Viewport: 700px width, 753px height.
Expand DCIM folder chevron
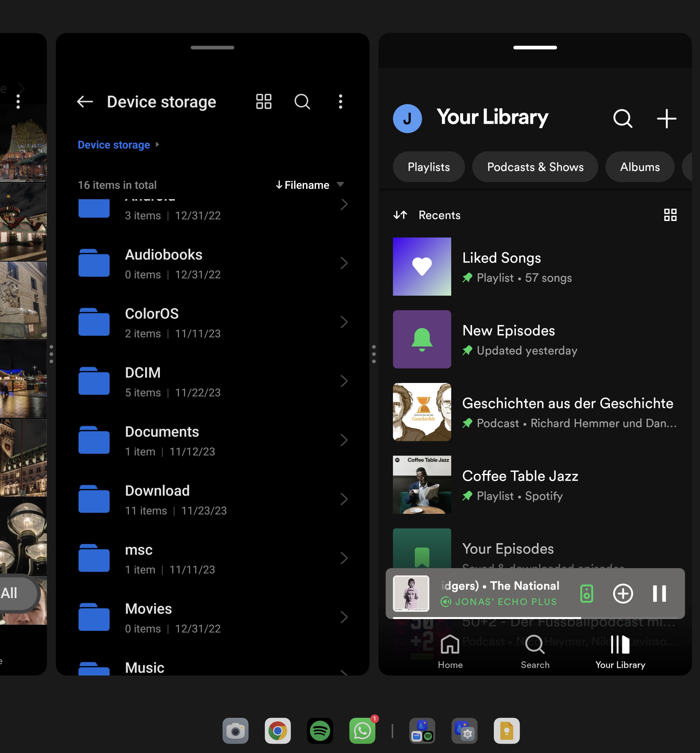(344, 381)
